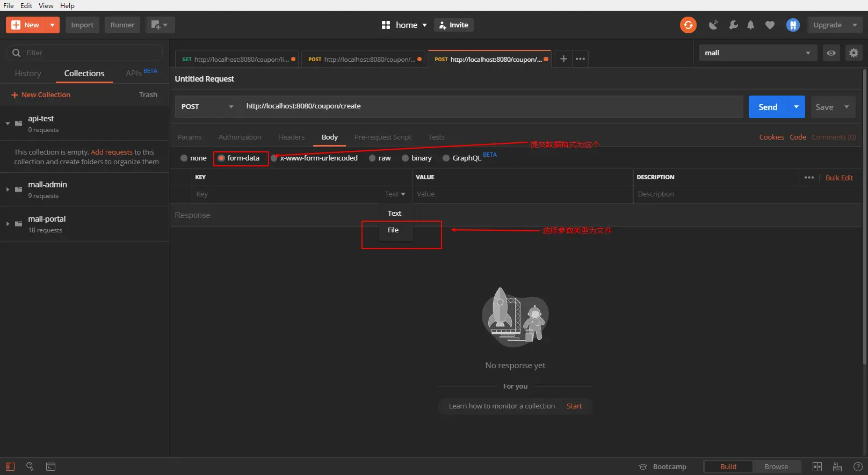
Task: Choose Text from the type dropdown
Action: [396, 214]
